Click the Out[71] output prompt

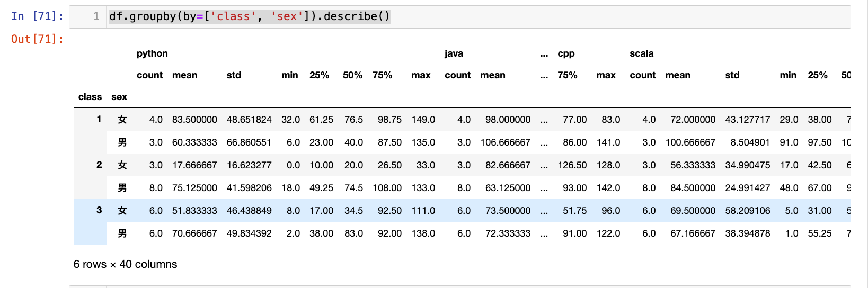coord(37,39)
